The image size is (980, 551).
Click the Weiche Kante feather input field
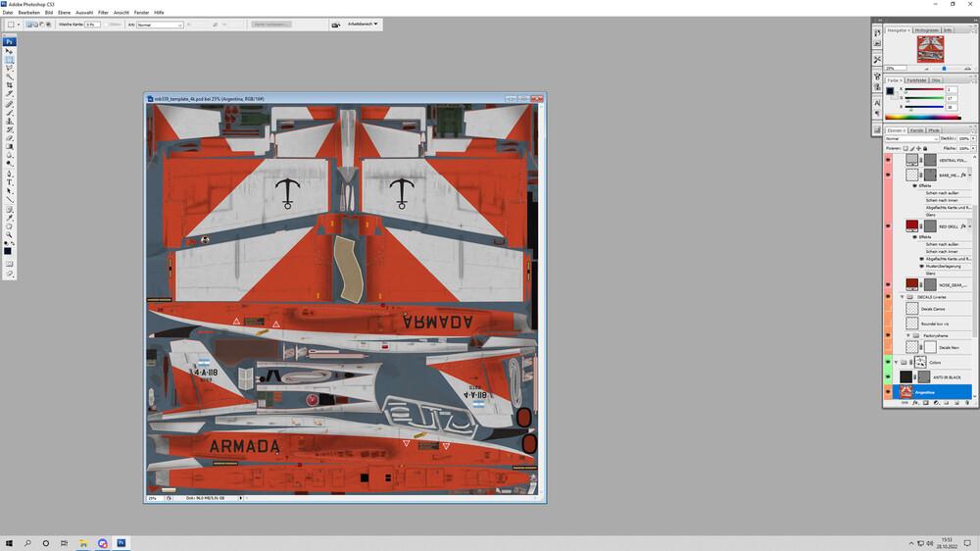[92, 25]
